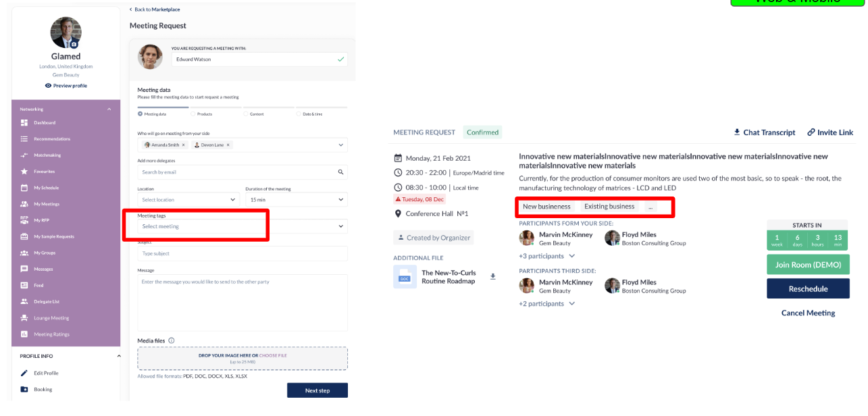Collapse the Networking sidebar section
The height and width of the screenshot is (416, 868).
pos(109,109)
